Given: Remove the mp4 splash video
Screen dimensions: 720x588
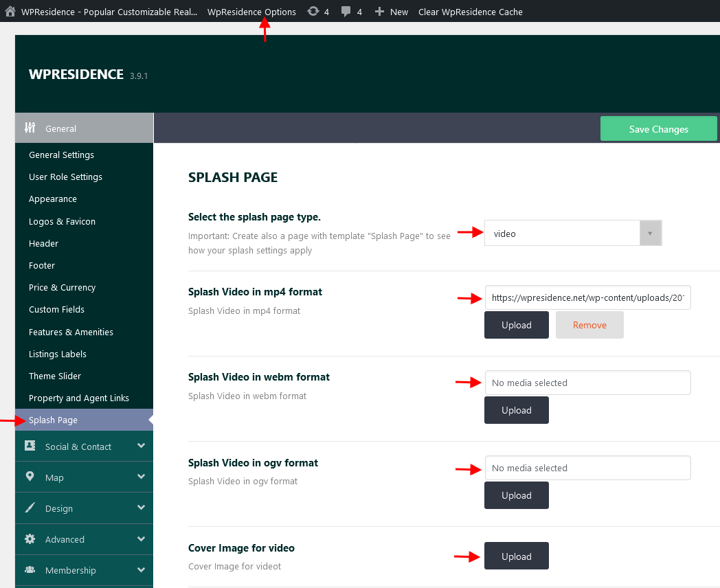Looking at the screenshot, I should coord(589,325).
